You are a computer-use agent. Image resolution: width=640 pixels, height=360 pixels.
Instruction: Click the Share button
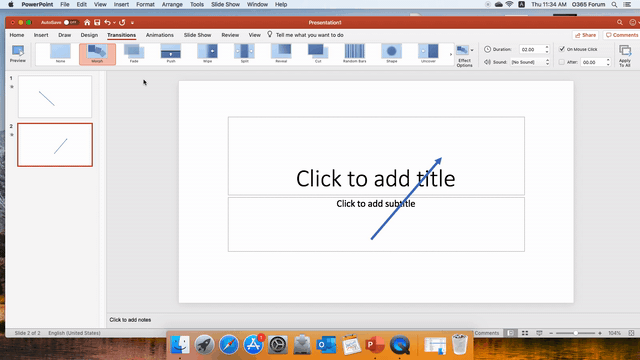pyautogui.click(x=585, y=35)
